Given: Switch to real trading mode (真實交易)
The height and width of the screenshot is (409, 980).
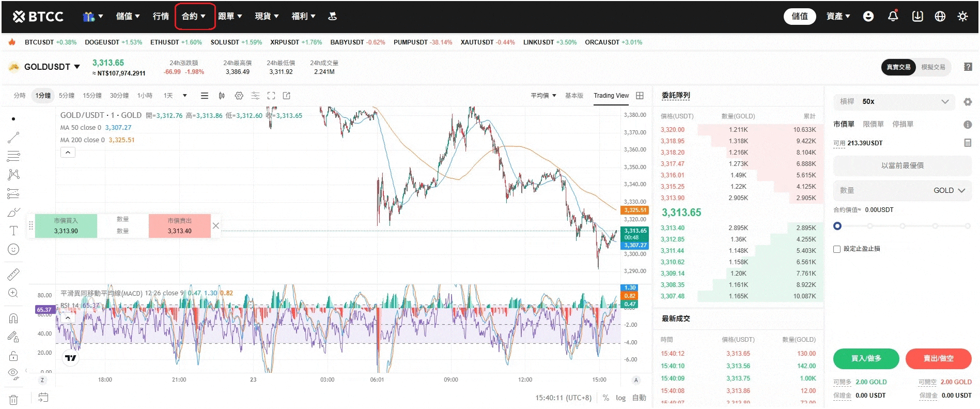Looking at the screenshot, I should point(898,67).
